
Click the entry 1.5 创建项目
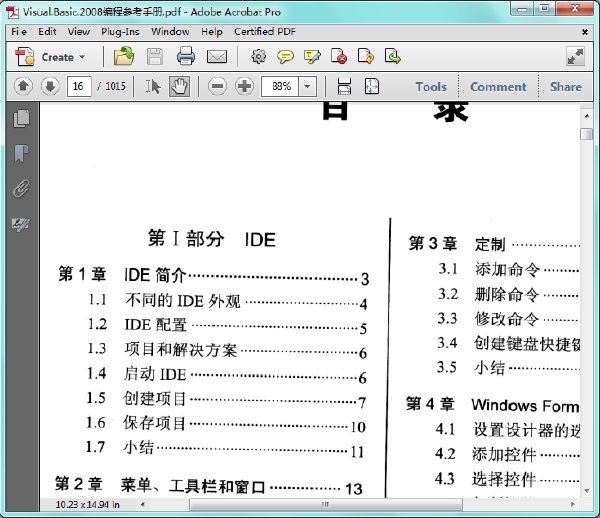(136, 398)
